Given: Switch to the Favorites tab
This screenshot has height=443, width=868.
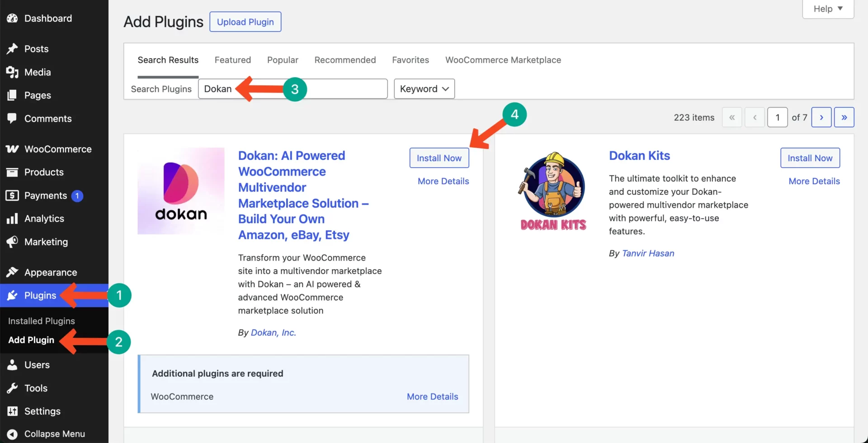Looking at the screenshot, I should tap(410, 60).
